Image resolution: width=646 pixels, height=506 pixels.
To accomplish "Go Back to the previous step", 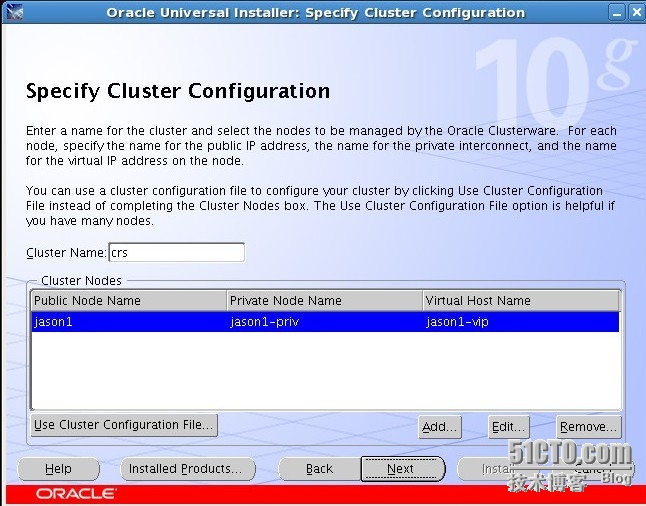I will pyautogui.click(x=320, y=469).
